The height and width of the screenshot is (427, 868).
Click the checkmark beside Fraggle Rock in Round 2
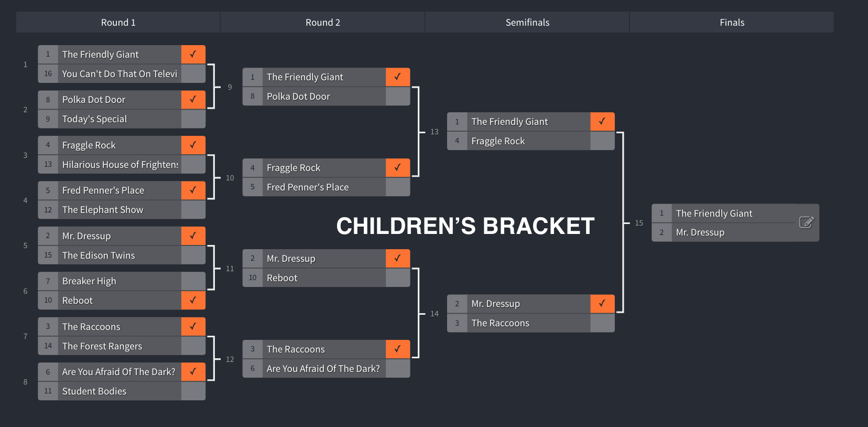pyautogui.click(x=397, y=168)
